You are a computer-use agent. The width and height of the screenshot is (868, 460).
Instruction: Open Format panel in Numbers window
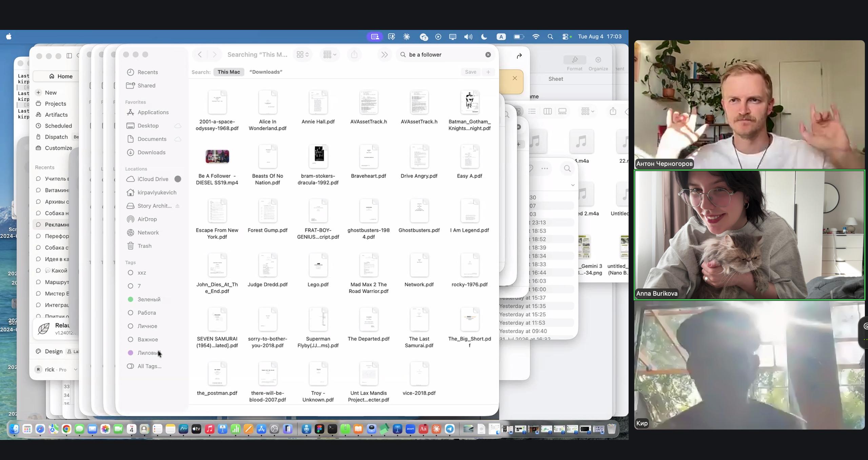tap(575, 63)
